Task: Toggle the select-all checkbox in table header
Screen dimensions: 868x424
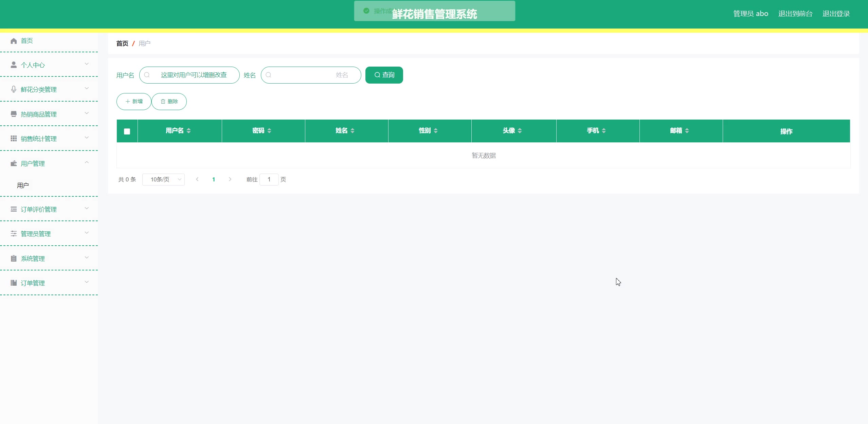Action: point(127,131)
